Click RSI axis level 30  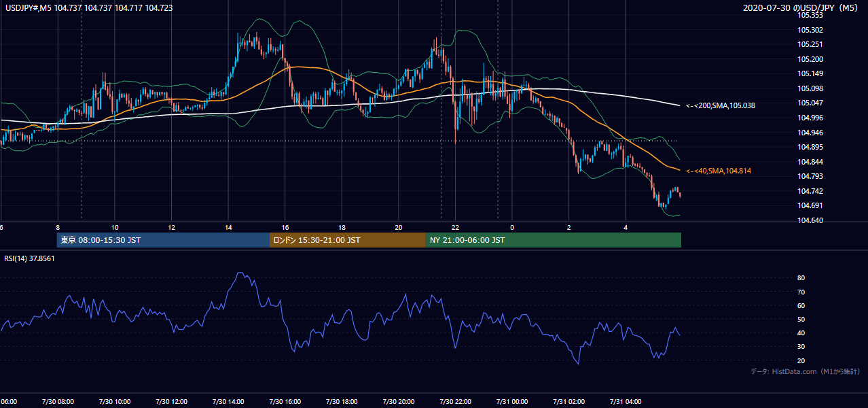(801, 347)
